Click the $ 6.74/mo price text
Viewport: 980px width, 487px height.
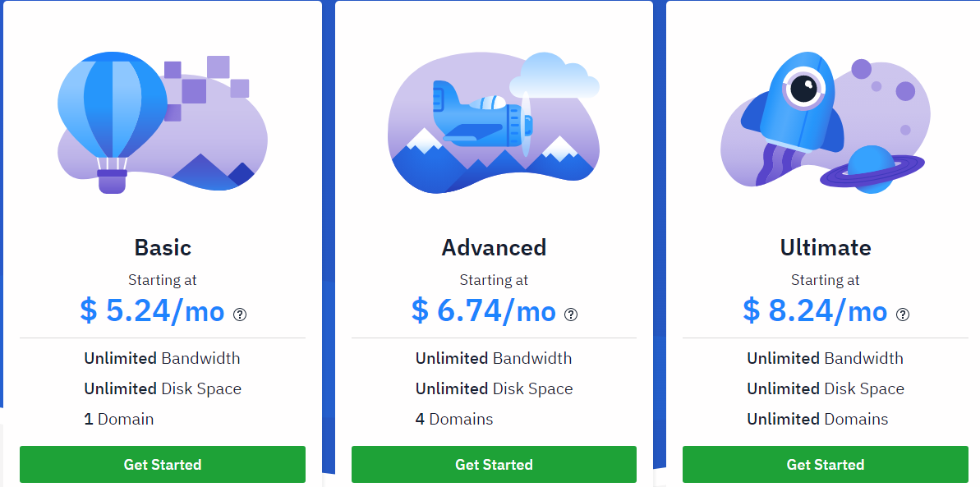(x=484, y=311)
